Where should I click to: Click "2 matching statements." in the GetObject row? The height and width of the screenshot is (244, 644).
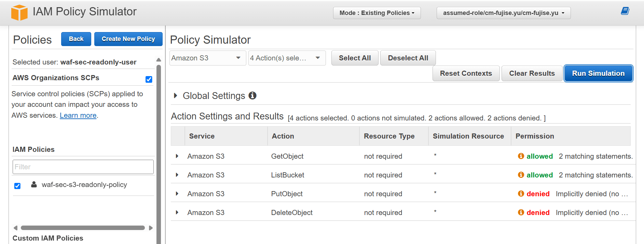596,156
